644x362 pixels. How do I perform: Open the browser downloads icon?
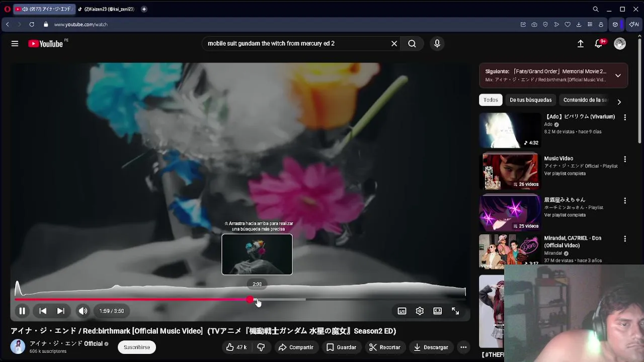pos(579,24)
